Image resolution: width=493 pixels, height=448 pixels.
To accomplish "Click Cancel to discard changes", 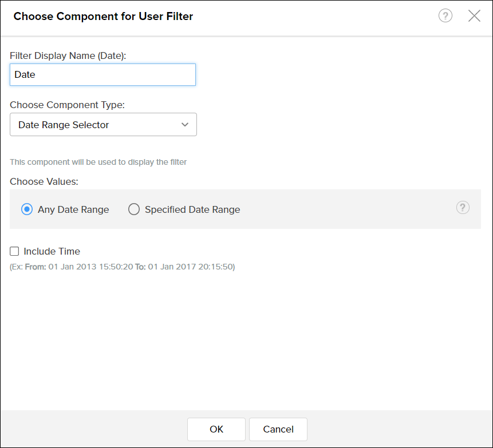I will click(278, 429).
